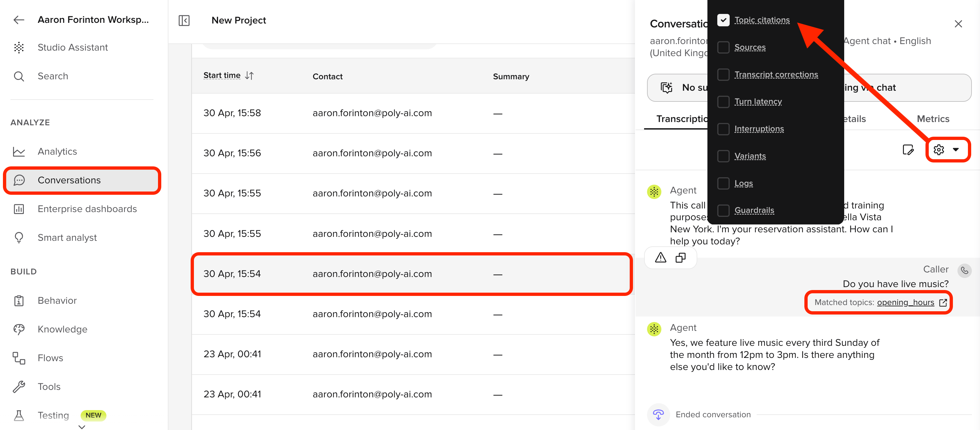Enable the Logs checkbox

coord(723,183)
